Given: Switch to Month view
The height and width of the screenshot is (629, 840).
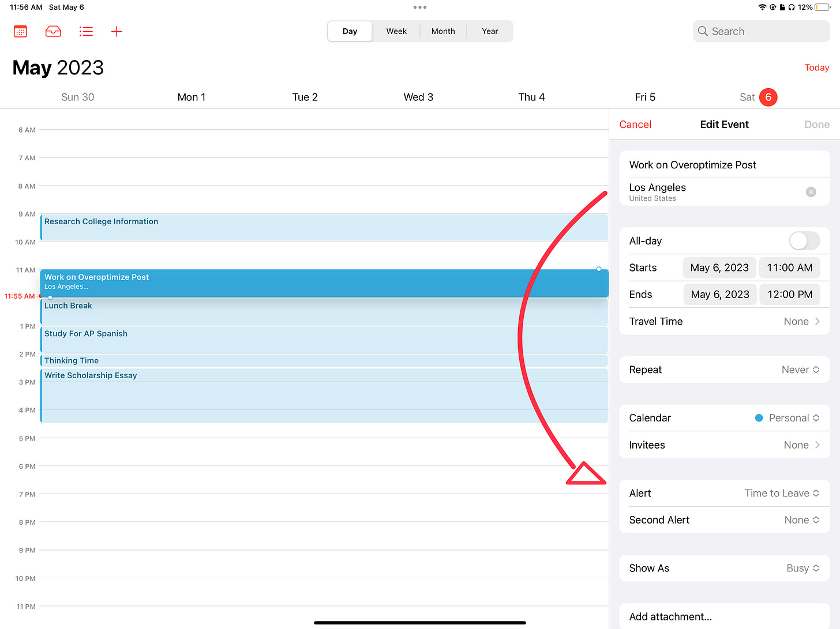Looking at the screenshot, I should [x=443, y=31].
